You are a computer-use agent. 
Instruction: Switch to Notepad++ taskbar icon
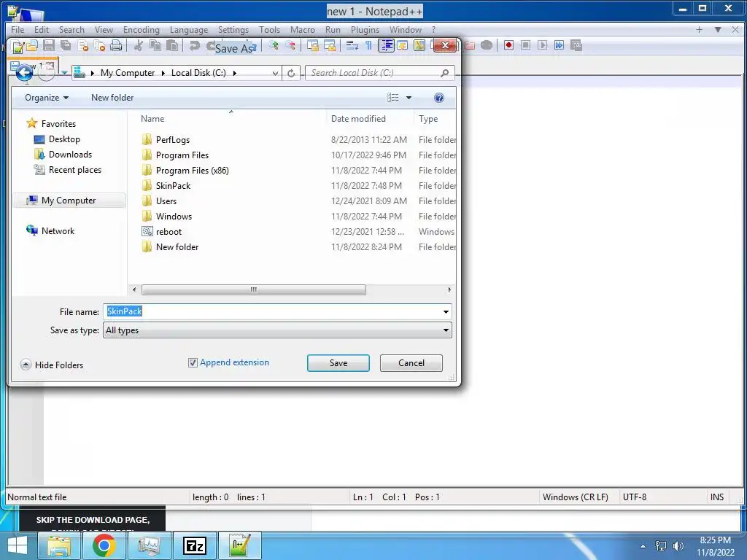pyautogui.click(x=239, y=545)
